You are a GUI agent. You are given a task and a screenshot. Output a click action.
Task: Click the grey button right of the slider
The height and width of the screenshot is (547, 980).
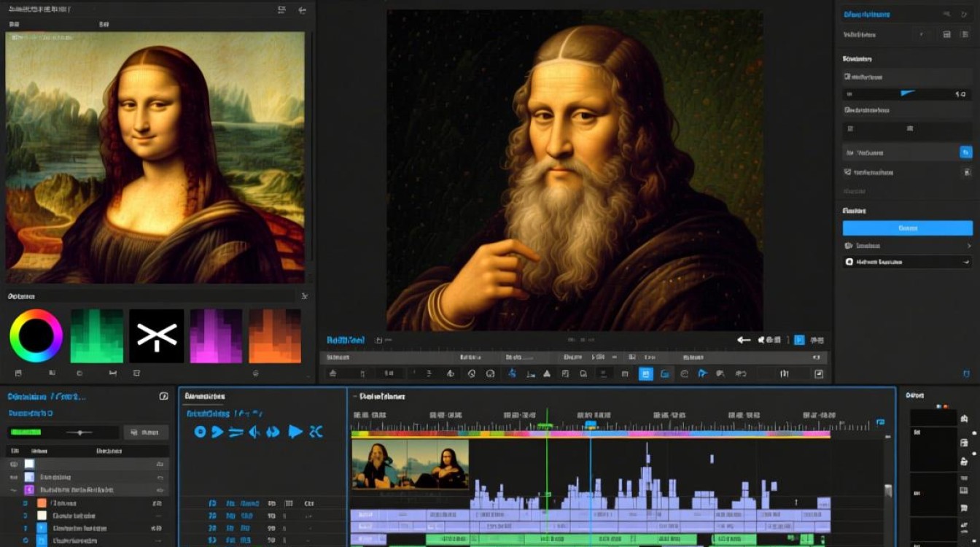coord(146,432)
